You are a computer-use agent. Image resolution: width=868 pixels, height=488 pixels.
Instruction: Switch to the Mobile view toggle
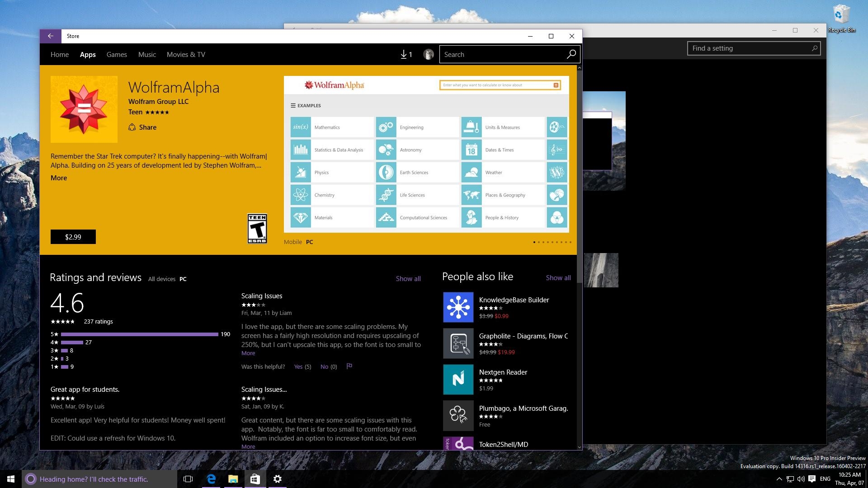[292, 242]
